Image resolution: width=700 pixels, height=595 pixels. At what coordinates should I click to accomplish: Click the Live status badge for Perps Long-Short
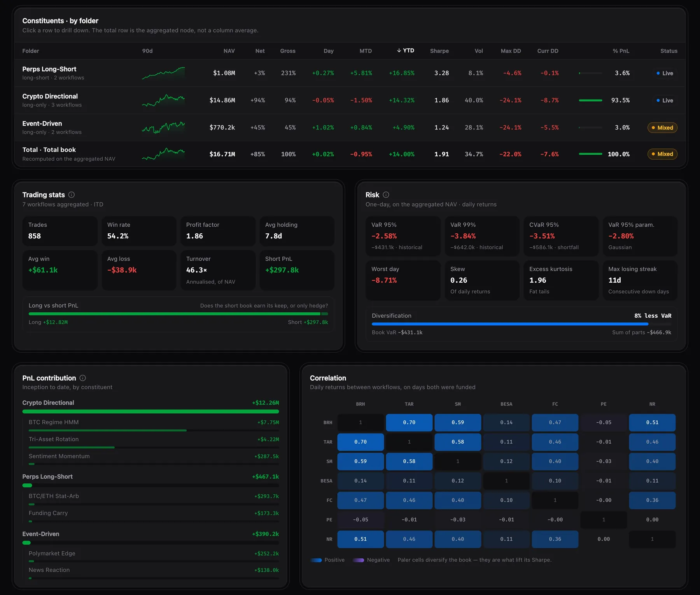click(x=665, y=73)
